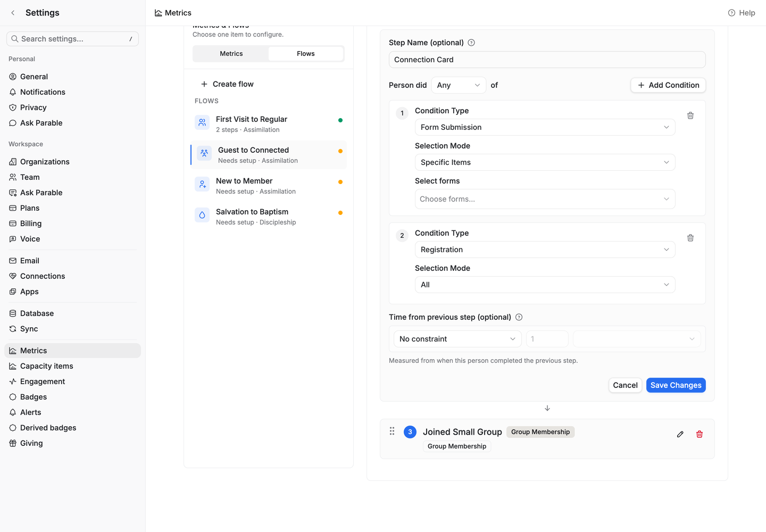Focus the Search settings field
Image resolution: width=766 pixels, height=532 pixels.
click(72, 39)
